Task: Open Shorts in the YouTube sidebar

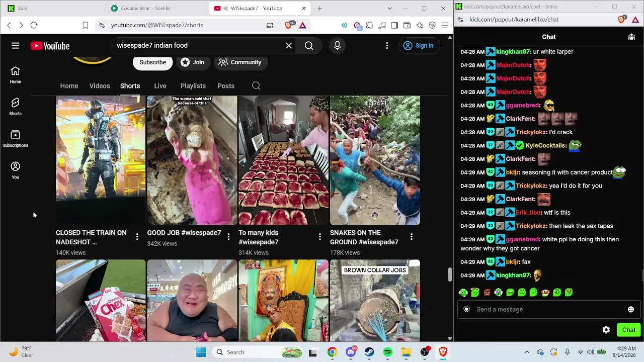Action: 16,106
